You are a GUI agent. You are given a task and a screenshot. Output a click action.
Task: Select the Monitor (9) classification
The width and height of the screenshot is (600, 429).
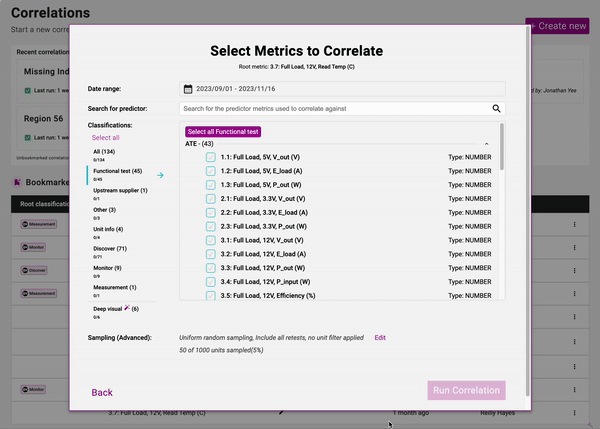pyautogui.click(x=107, y=268)
